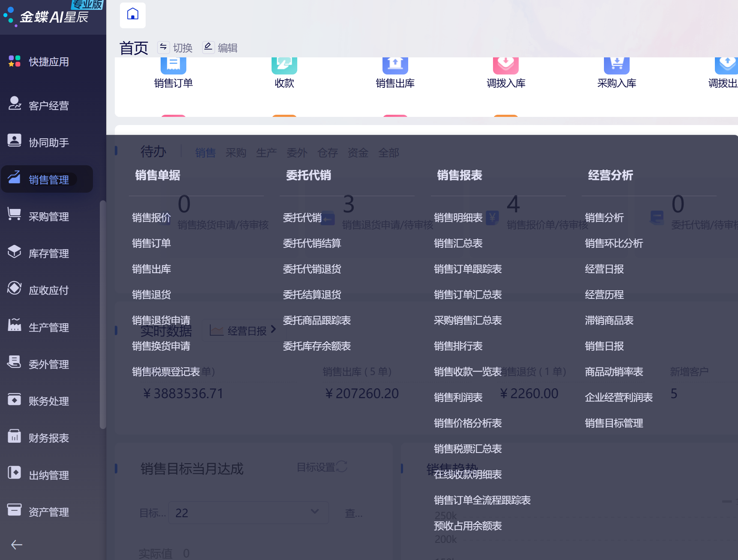Screen dimensions: 738x560
Task: Open 委托代销 entry in 委托代销 column
Action: coord(302,218)
